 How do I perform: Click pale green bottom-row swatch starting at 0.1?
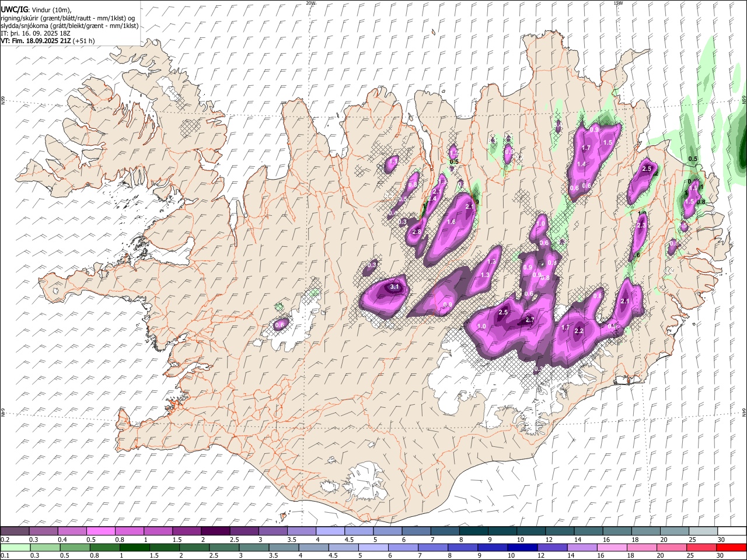(x=15, y=547)
